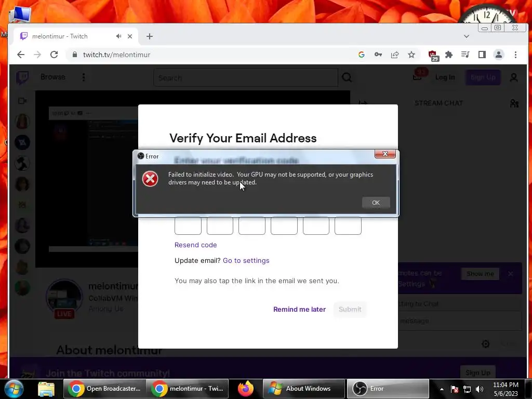Image resolution: width=532 pixels, height=399 pixels.
Task: Open the Chrome three-dot menu
Action: click(515, 55)
